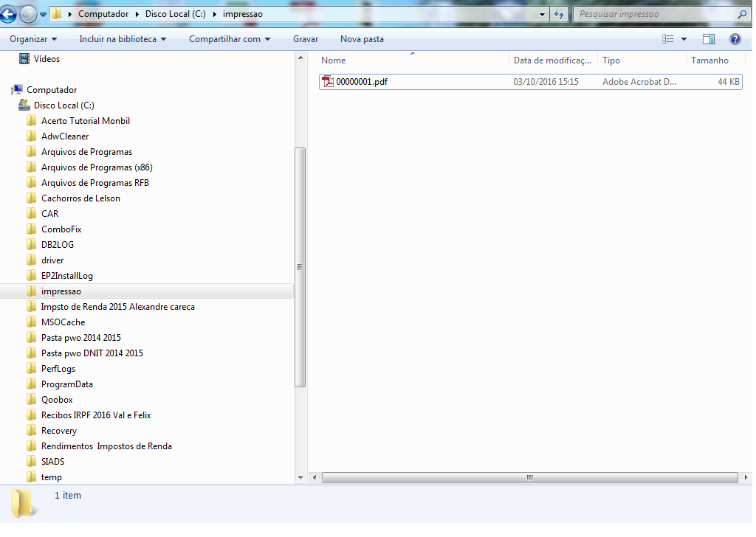This screenshot has height=537, width=756.
Task: Open recent locations dropdown next to navigation arrows
Action: [x=43, y=15]
